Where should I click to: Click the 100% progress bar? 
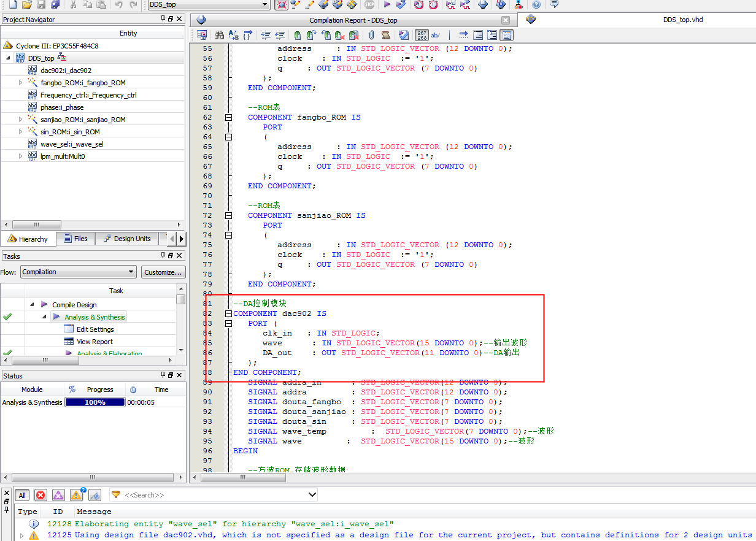pos(95,402)
